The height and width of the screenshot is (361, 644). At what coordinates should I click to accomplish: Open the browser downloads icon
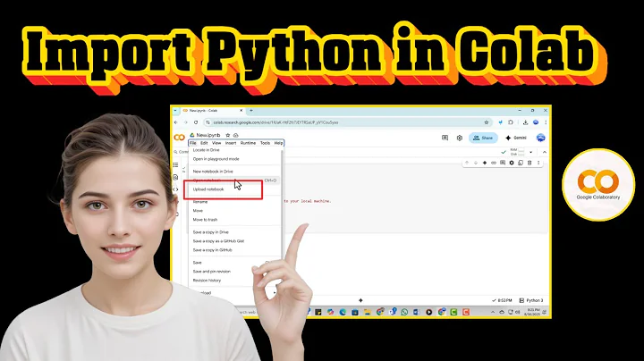pyautogui.click(x=525, y=122)
